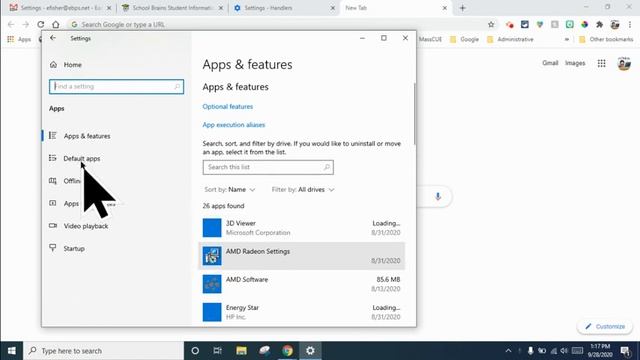Viewport: 640px width, 360px height.
Task: Show more bookmarks chevron
Action: coord(567,39)
